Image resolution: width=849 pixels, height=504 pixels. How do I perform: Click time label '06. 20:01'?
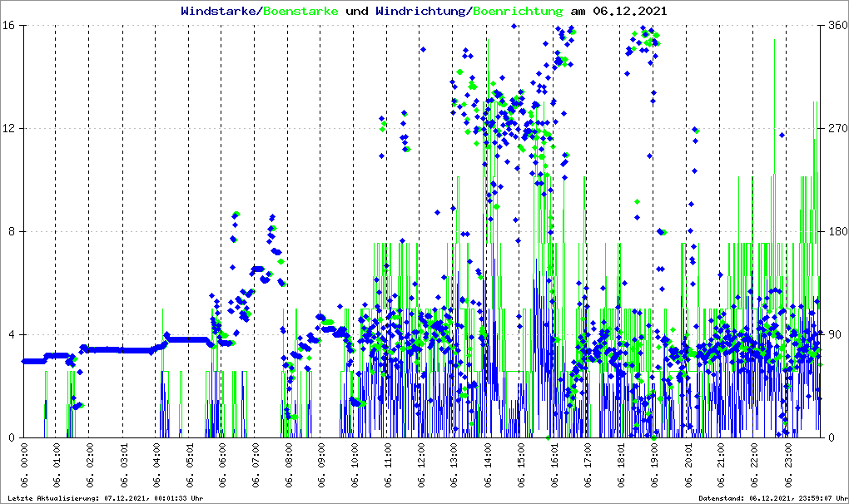click(688, 465)
